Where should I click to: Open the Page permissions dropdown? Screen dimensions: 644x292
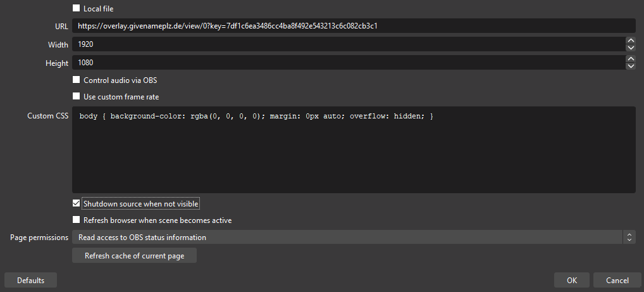tap(347, 238)
